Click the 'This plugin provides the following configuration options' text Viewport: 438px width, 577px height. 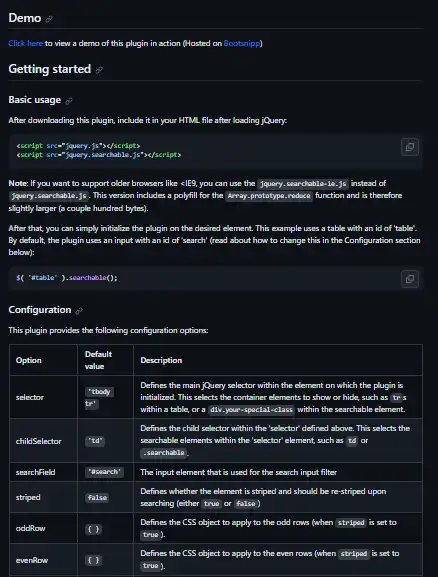(x=108, y=330)
